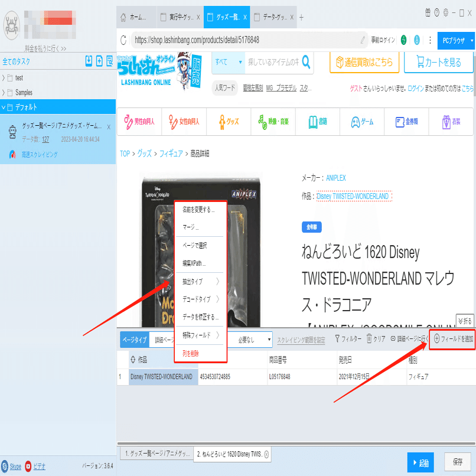The width and height of the screenshot is (476, 476).
Task: Click the Skype icon at bottom left
Action: tap(5, 466)
